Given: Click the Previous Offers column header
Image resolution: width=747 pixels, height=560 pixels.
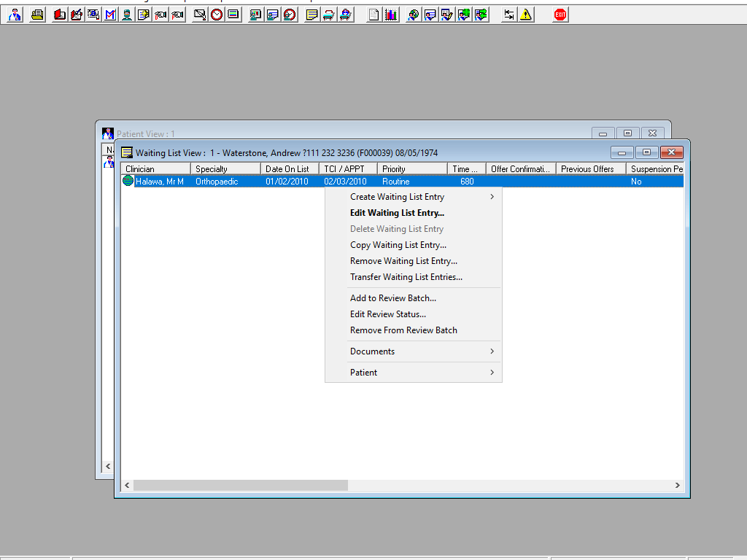Looking at the screenshot, I should click(x=591, y=169).
